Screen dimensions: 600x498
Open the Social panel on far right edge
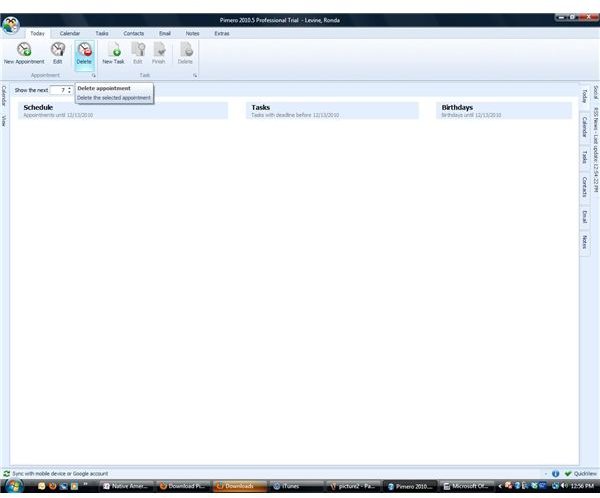595,93
